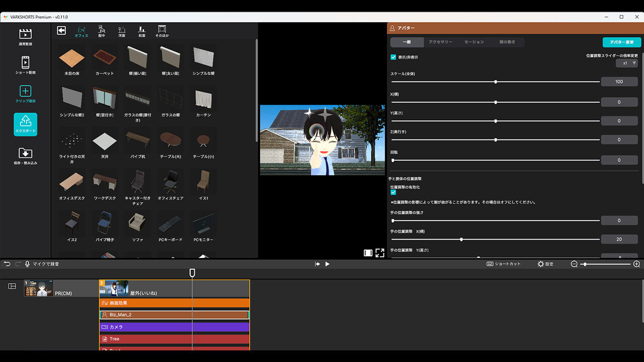Start recording with the マイクで録音 mic icon
644x362 pixels.
27,263
